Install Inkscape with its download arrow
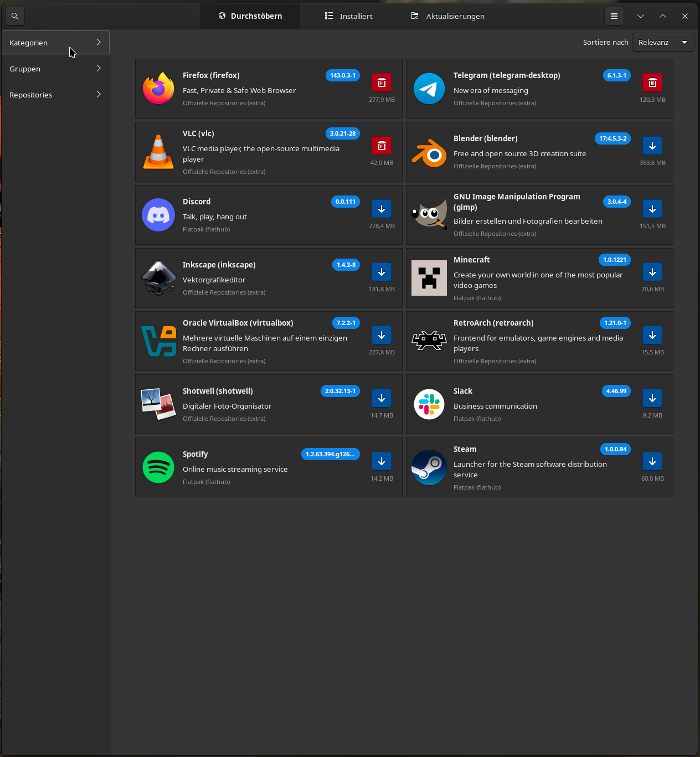The width and height of the screenshot is (700, 757). (x=382, y=272)
